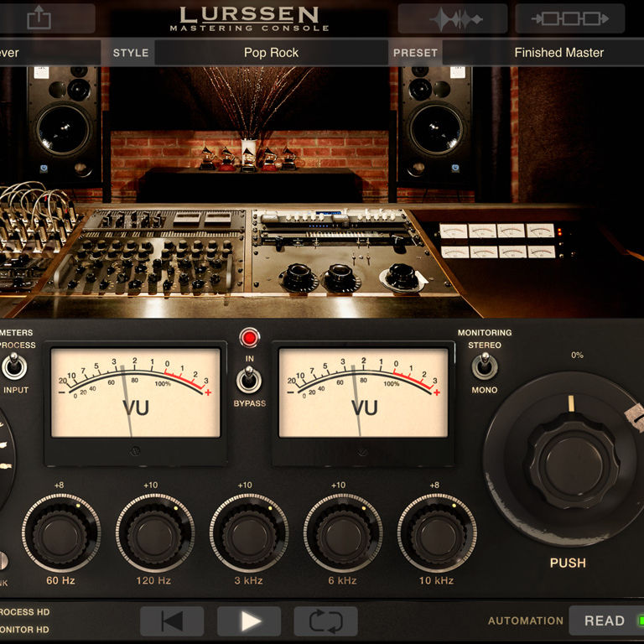Open the signal chain view button
Viewport: 644px width, 644px height.
click(x=570, y=18)
